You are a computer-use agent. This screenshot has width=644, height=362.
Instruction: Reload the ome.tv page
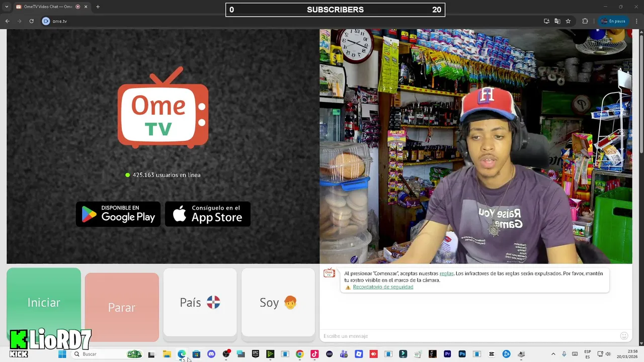pos(31,21)
